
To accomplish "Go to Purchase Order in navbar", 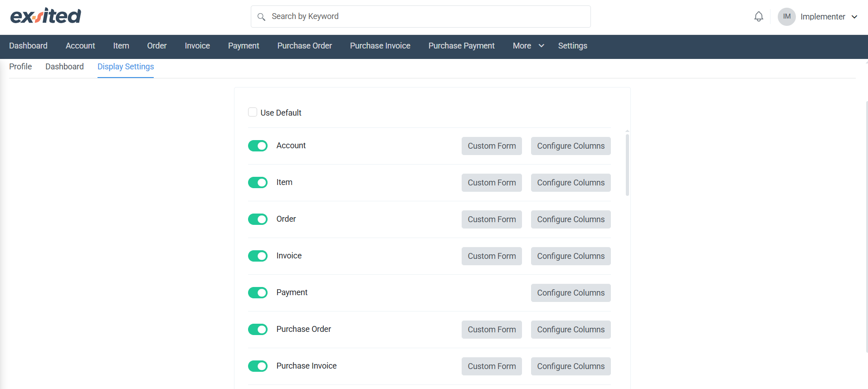I will point(305,46).
